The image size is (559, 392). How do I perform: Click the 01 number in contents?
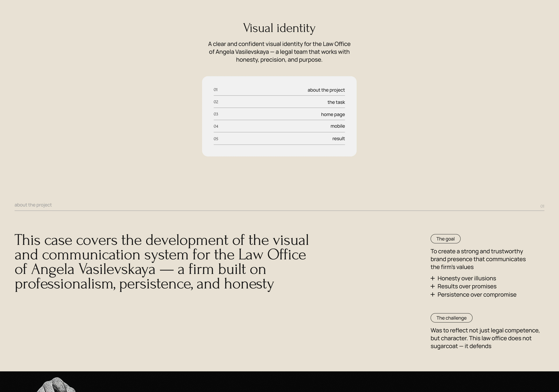215,90
